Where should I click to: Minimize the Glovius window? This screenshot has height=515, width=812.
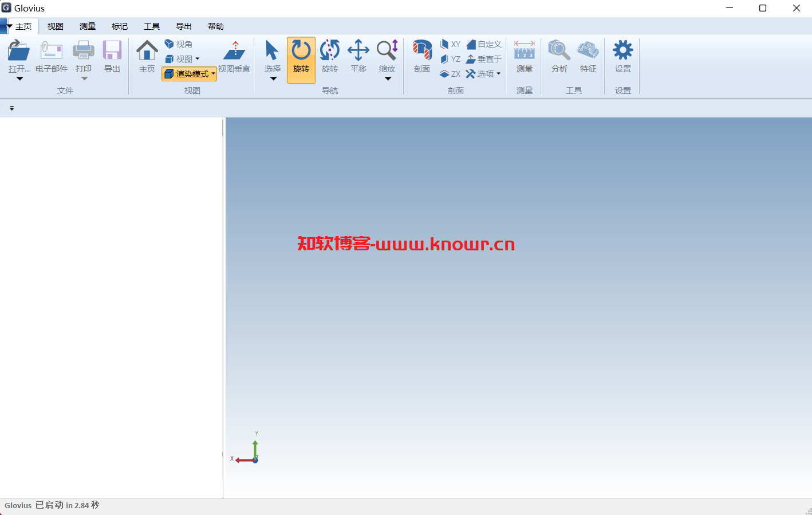point(730,8)
